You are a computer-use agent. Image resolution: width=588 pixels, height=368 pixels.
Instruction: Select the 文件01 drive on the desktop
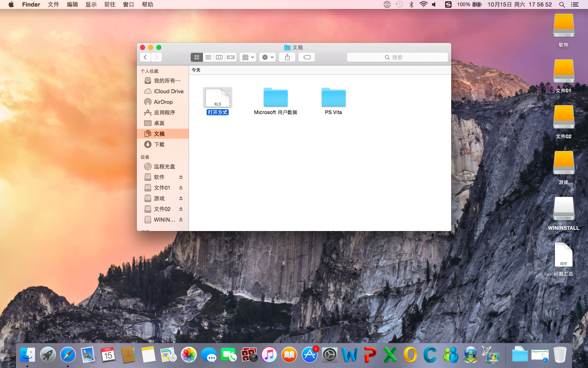click(x=564, y=76)
